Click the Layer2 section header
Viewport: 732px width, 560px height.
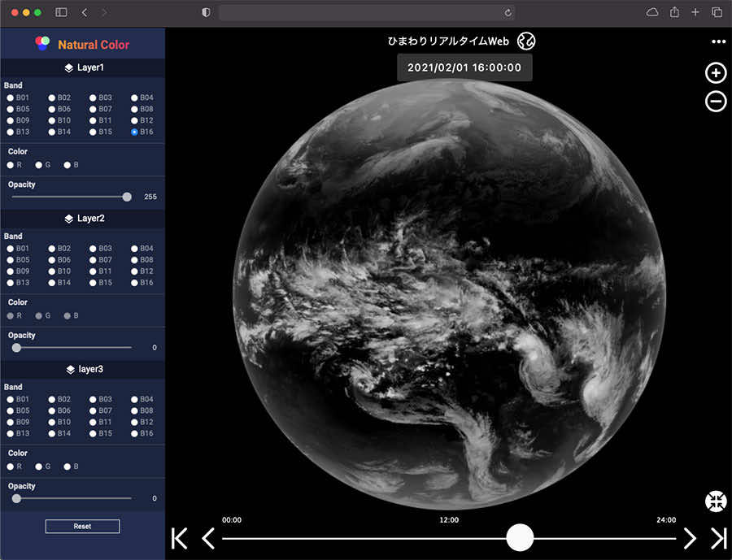[x=83, y=219]
